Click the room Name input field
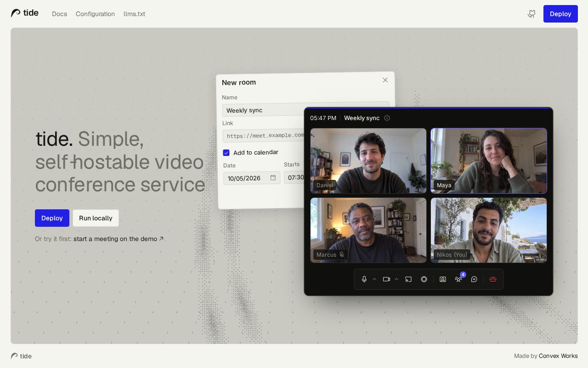The width and height of the screenshot is (588, 368). 263,110
